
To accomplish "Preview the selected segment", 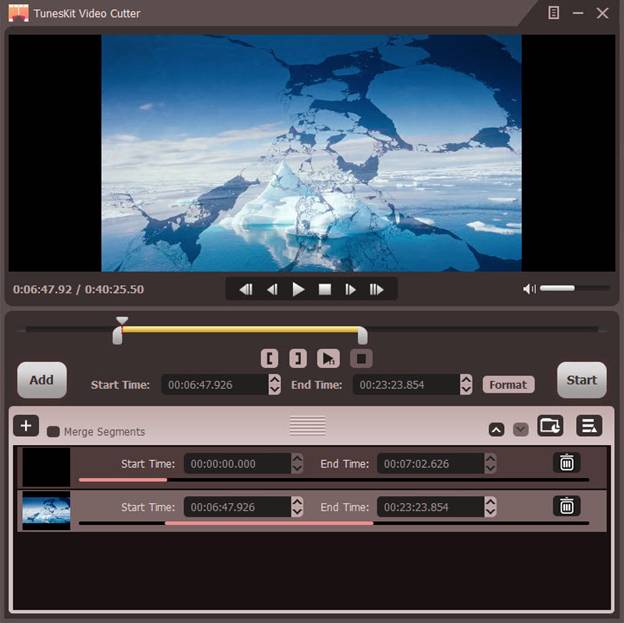I will click(x=328, y=358).
